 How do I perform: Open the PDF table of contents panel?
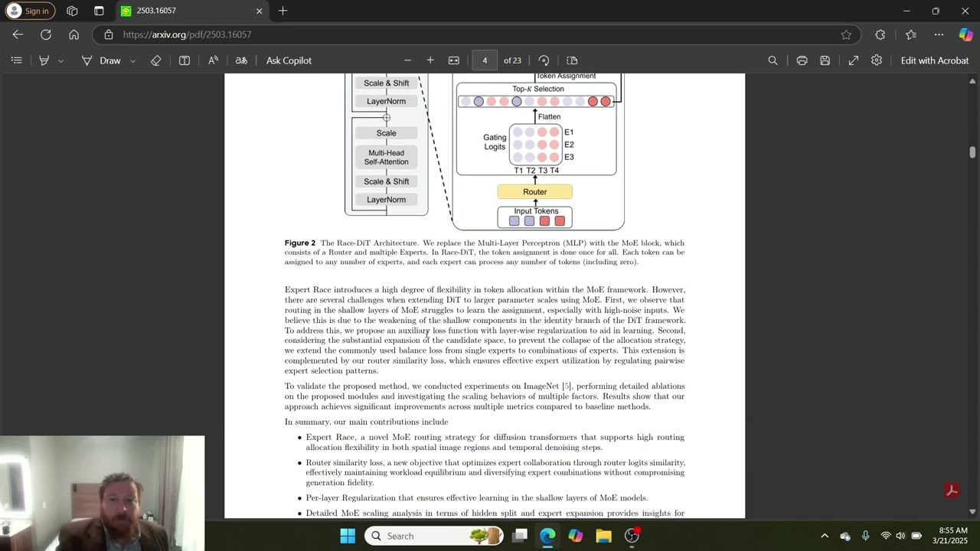[x=16, y=60]
